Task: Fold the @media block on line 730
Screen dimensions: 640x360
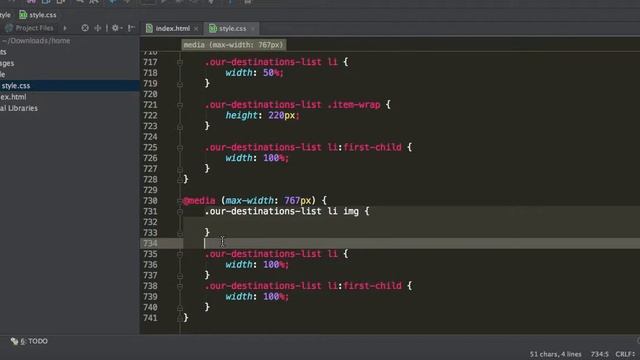Action: [x=180, y=201]
